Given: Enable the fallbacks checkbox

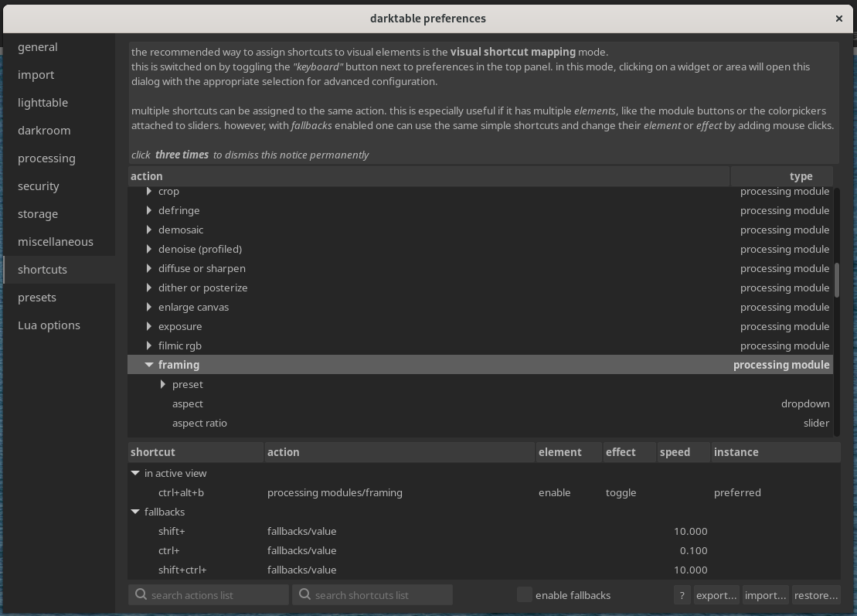Looking at the screenshot, I should point(525,594).
